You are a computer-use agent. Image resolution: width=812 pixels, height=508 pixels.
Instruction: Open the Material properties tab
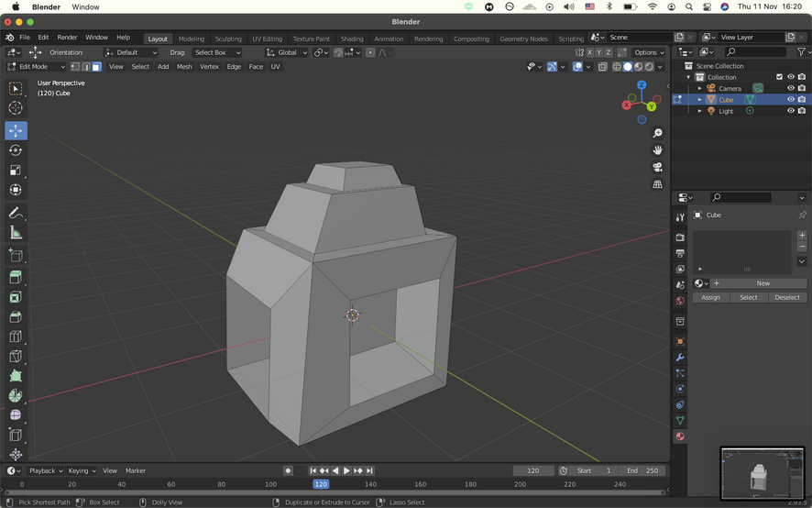tap(680, 436)
